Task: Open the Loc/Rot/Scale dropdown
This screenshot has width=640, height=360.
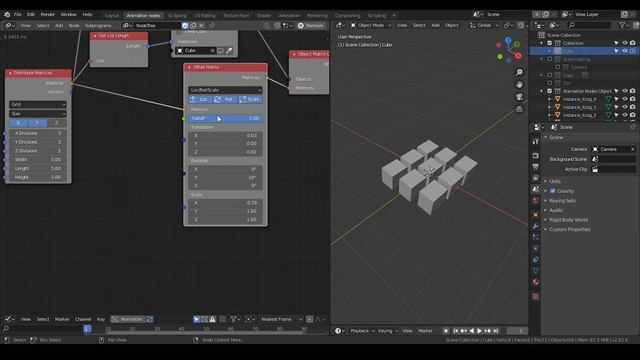Action: coord(225,90)
